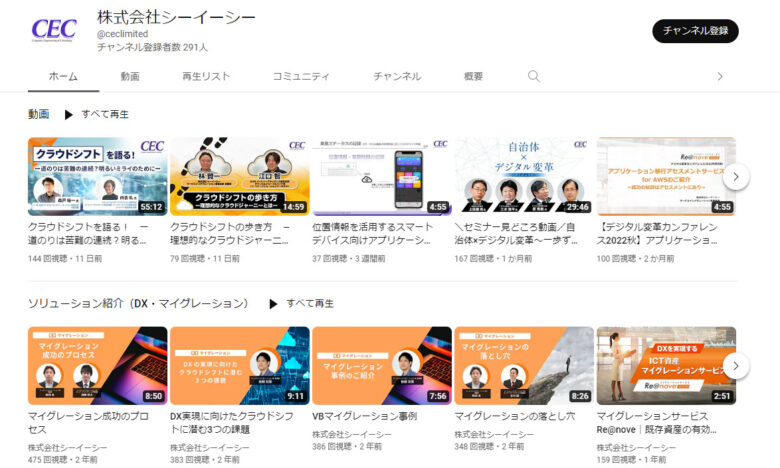The image size is (780, 468).
Task: Open smartphone app thumbnail 4:55
Action: tap(382, 176)
